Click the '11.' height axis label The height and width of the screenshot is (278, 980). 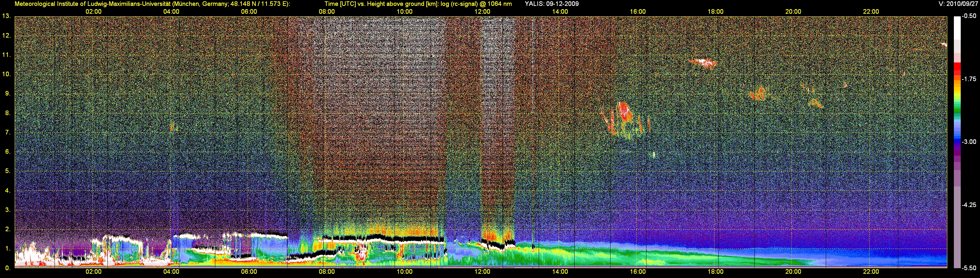[x=6, y=55]
